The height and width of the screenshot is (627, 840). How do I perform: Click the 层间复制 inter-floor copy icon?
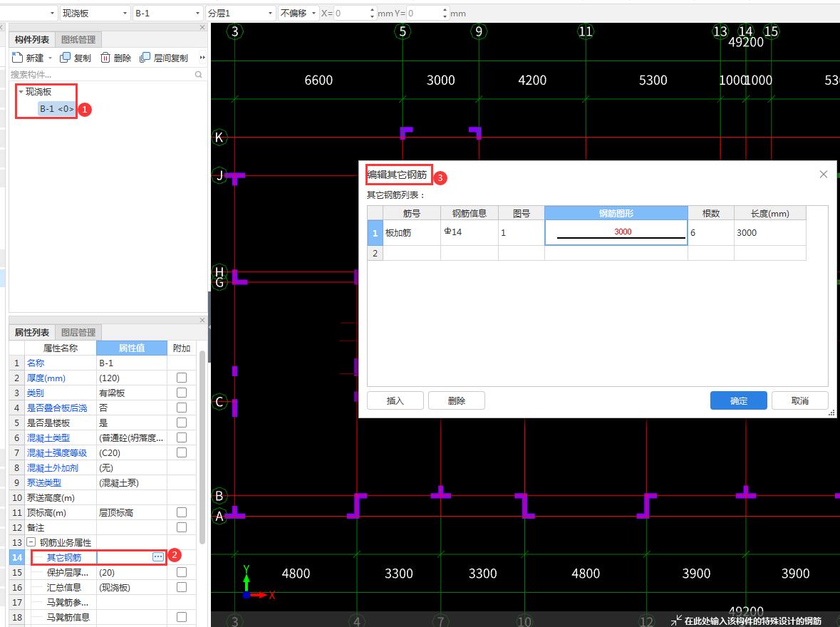tap(145, 57)
